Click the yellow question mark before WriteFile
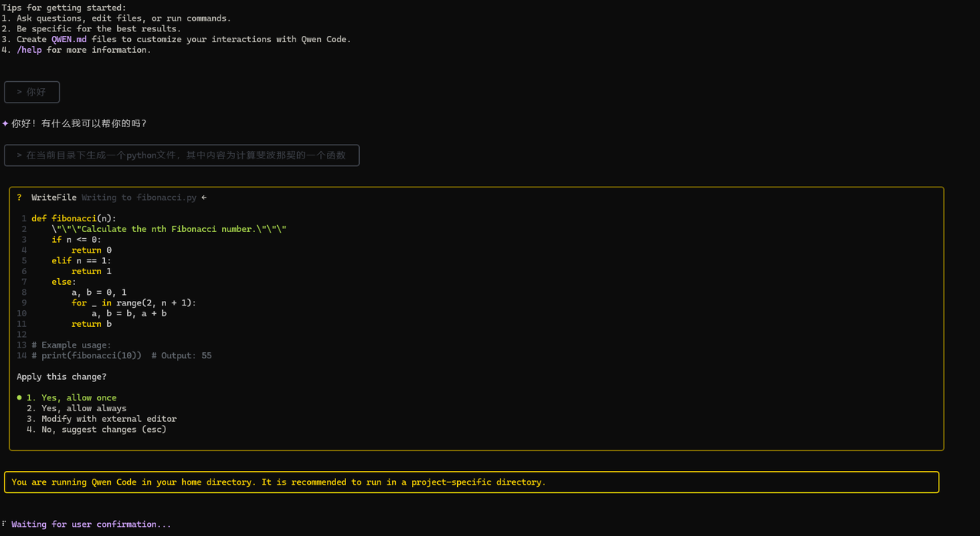The width and height of the screenshot is (980, 536). (x=19, y=198)
